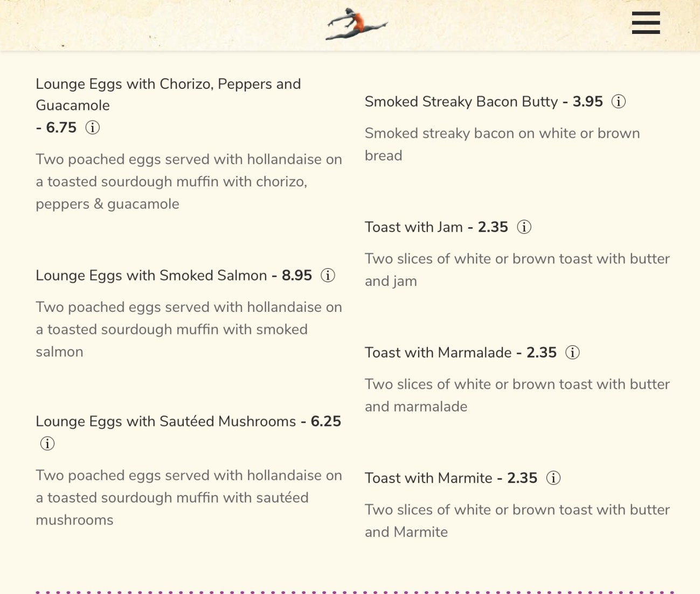700x594 pixels.
Task: Show allergen info for Toast with Marmalade
Action: point(572,352)
